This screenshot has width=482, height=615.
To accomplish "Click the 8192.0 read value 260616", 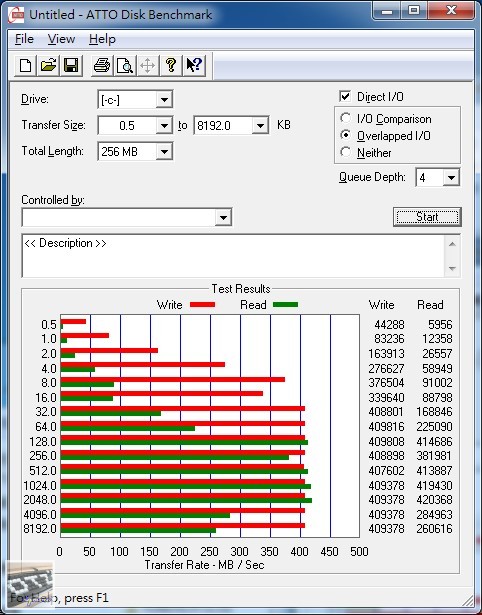I will pos(434,529).
